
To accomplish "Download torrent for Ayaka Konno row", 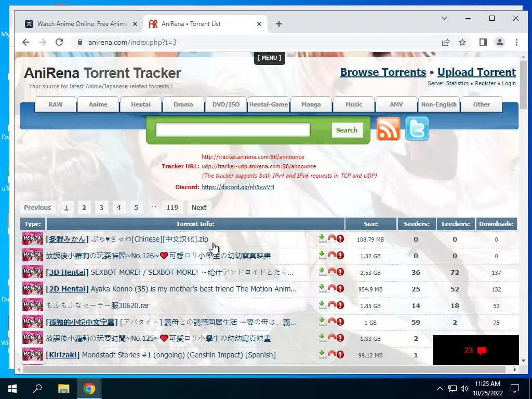I will pyautogui.click(x=323, y=288).
